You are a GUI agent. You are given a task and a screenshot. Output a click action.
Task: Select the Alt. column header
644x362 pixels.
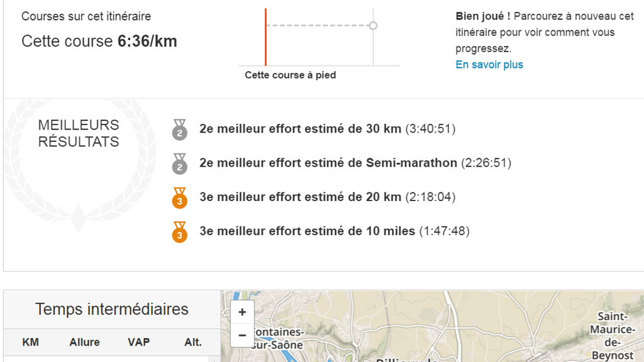(x=193, y=343)
